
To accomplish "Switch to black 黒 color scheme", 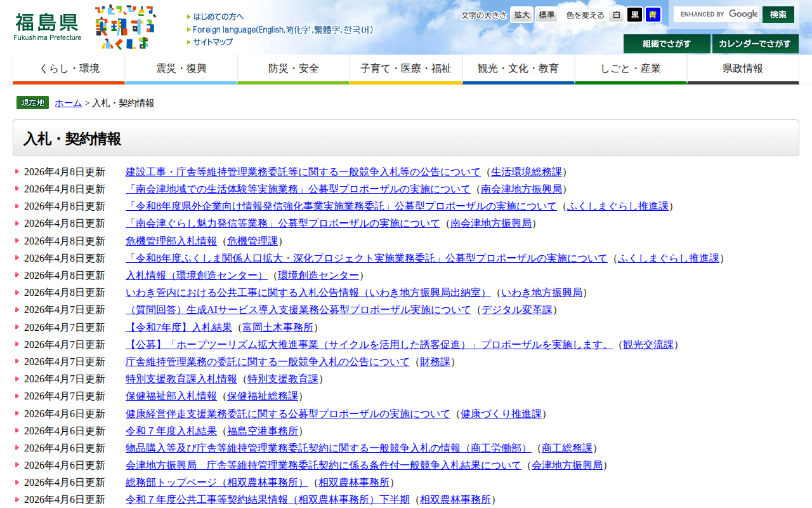I will click(634, 15).
